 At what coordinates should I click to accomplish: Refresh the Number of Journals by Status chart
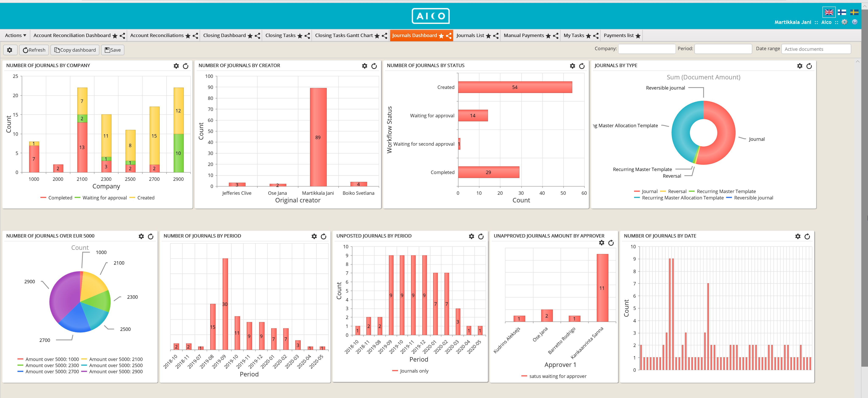pyautogui.click(x=582, y=66)
